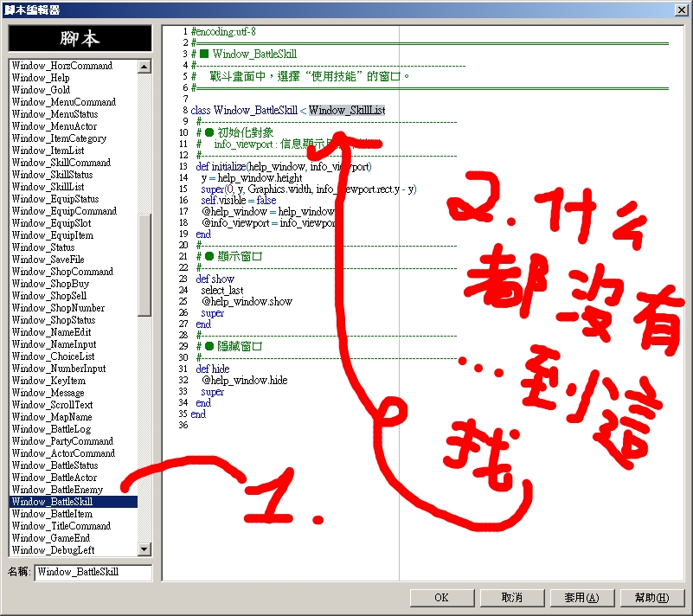Close the script editor window
Image resolution: width=693 pixels, height=616 pixels.
coord(682,10)
